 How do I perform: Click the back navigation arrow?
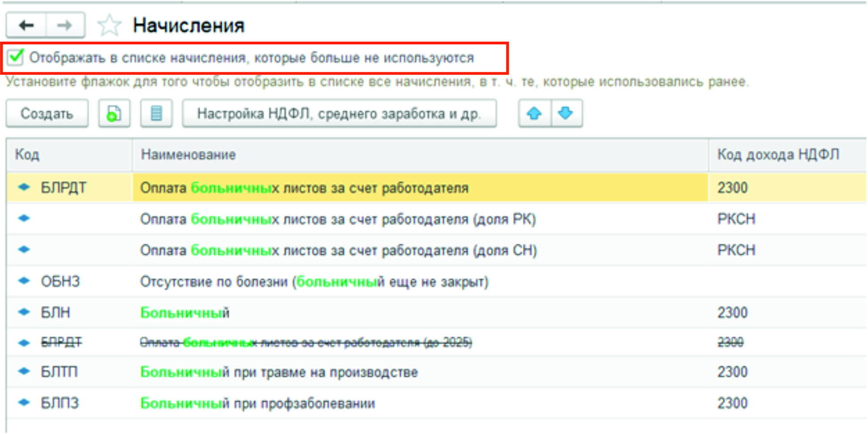[x=26, y=25]
